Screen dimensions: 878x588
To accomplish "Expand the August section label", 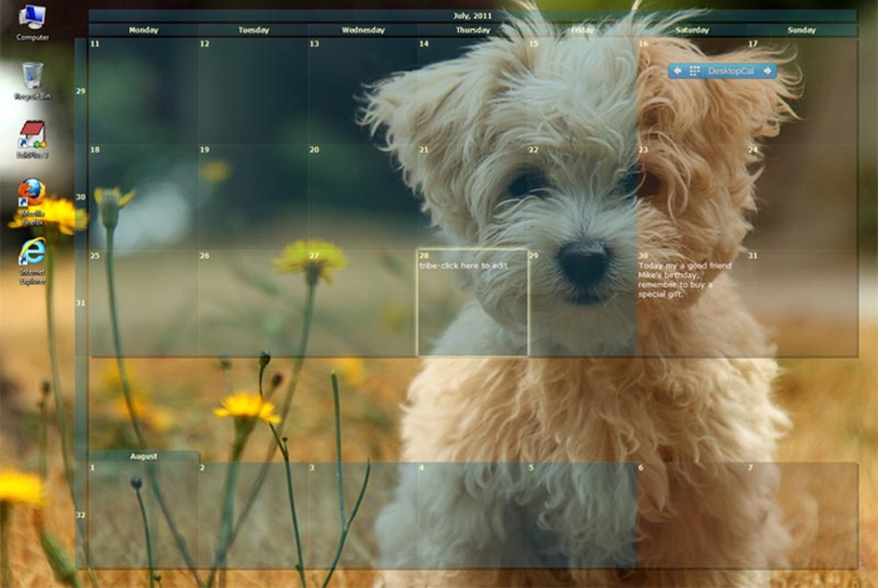I will 144,455.
